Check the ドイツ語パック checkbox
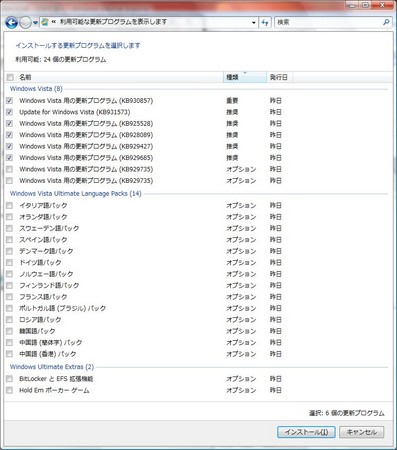 pos(9,263)
